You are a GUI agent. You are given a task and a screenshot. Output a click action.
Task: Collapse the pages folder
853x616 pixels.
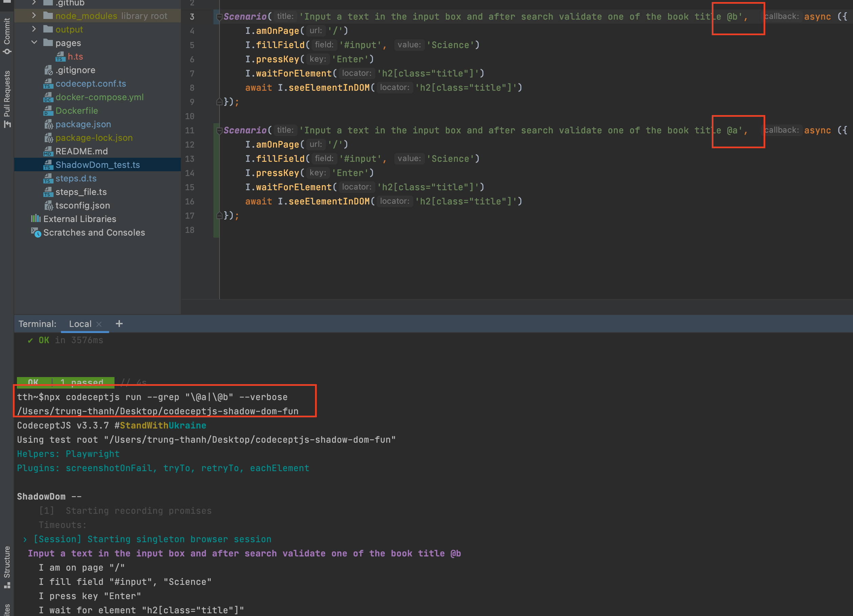pos(34,42)
